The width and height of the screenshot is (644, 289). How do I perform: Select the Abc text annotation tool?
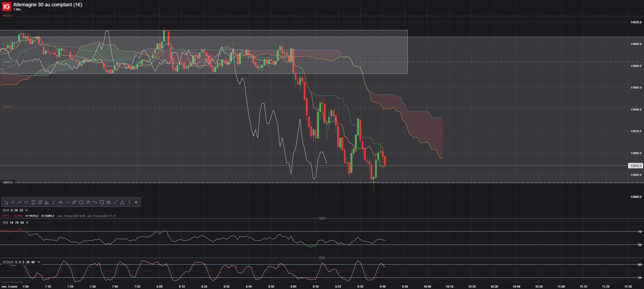109,202
